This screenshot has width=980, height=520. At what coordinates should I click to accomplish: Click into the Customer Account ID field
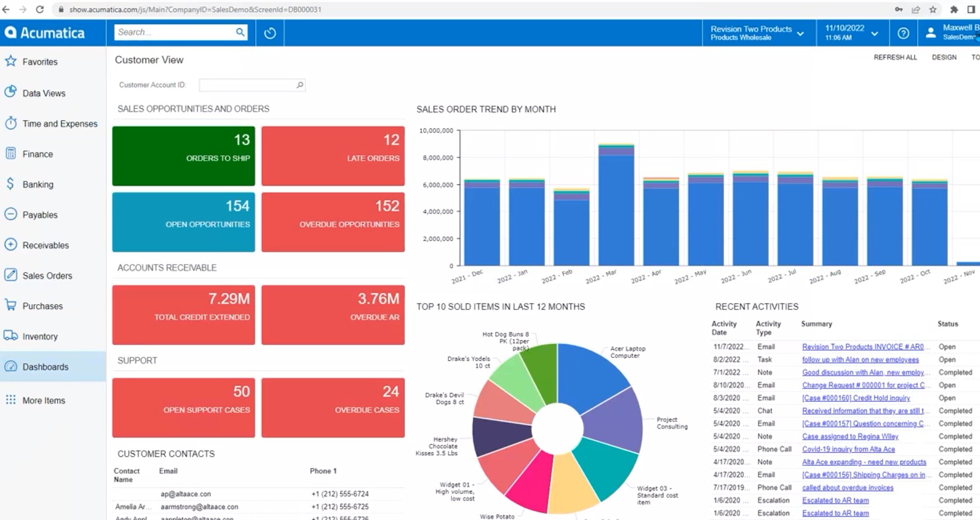[x=247, y=85]
